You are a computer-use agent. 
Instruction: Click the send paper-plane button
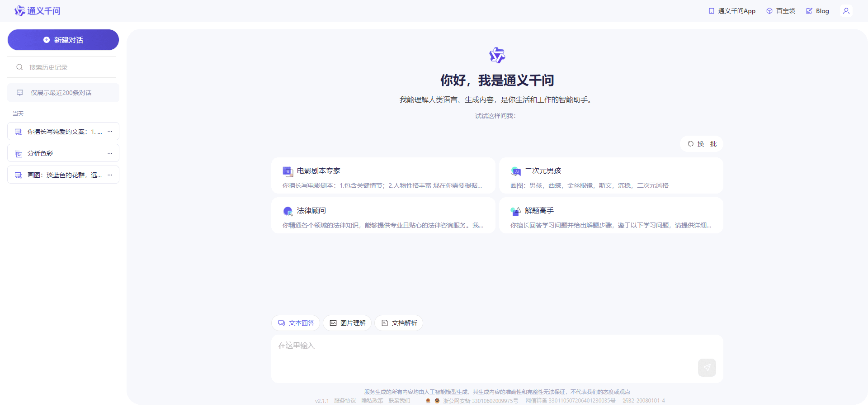coord(707,368)
